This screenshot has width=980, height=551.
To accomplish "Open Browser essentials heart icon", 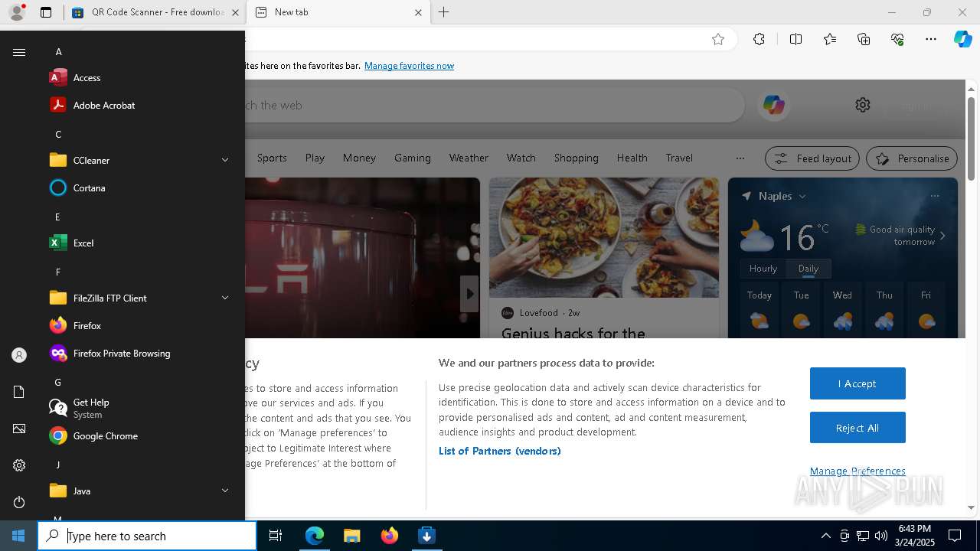I will 897,39.
